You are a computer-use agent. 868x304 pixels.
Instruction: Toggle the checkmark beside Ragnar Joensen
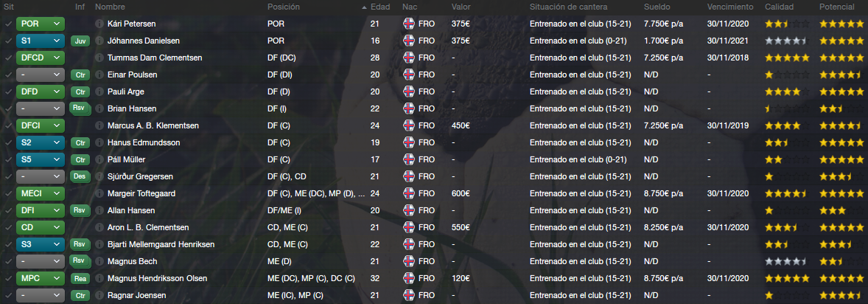tap(8, 295)
